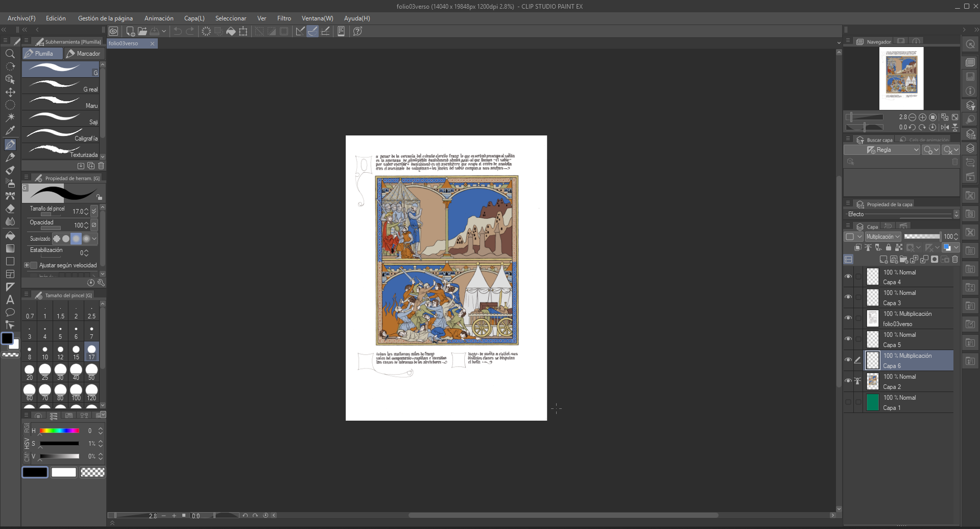Show the hidden Capa 1 layer
This screenshot has width=980, height=529.
848,402
